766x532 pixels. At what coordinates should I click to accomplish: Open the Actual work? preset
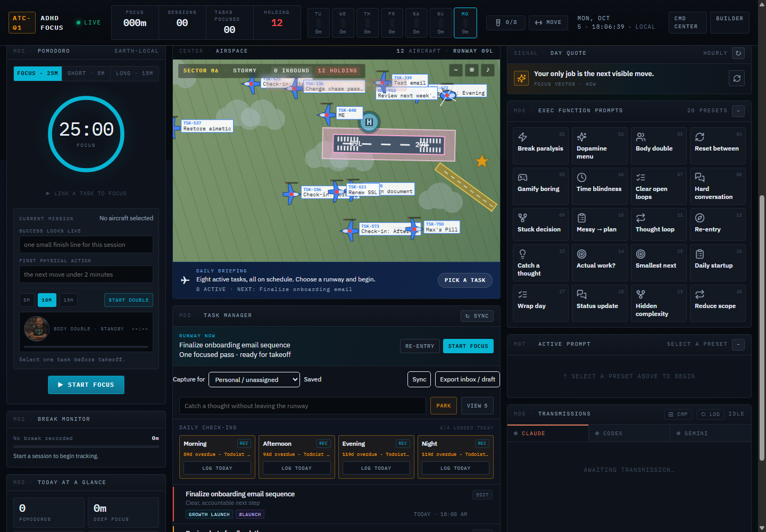[x=600, y=263]
